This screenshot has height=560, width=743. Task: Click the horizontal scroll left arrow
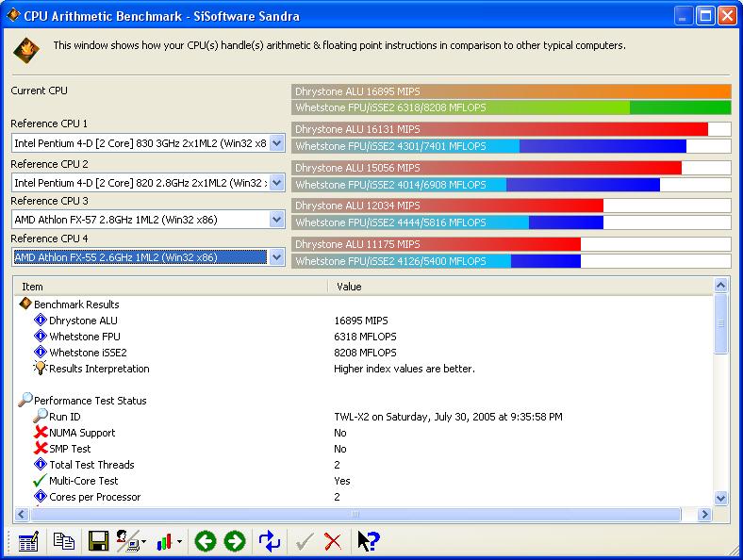tap(22, 514)
